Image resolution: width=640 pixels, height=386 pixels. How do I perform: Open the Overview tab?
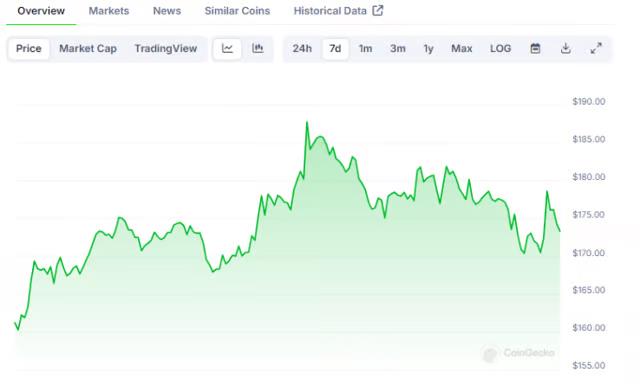41,11
